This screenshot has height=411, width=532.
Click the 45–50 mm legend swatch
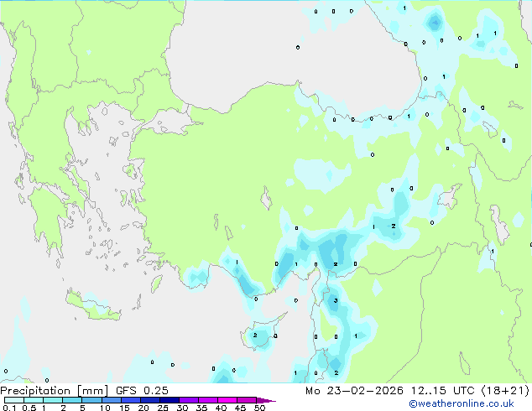pos(247,400)
